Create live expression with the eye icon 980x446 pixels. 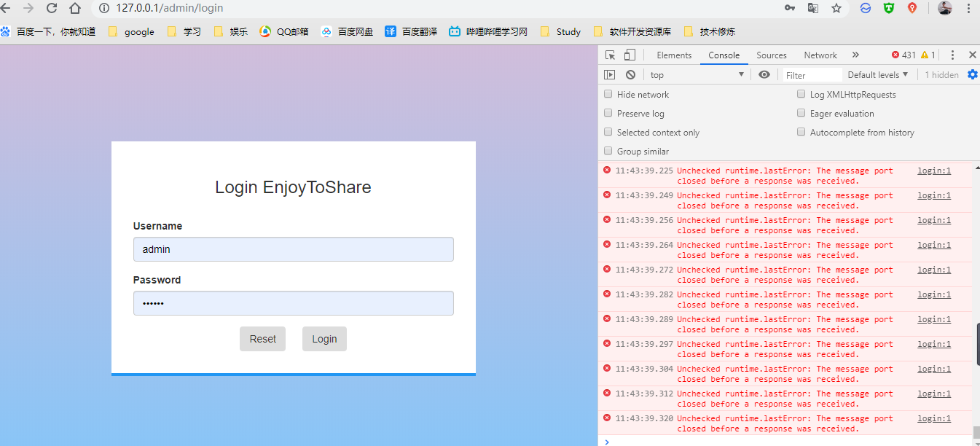(764, 75)
